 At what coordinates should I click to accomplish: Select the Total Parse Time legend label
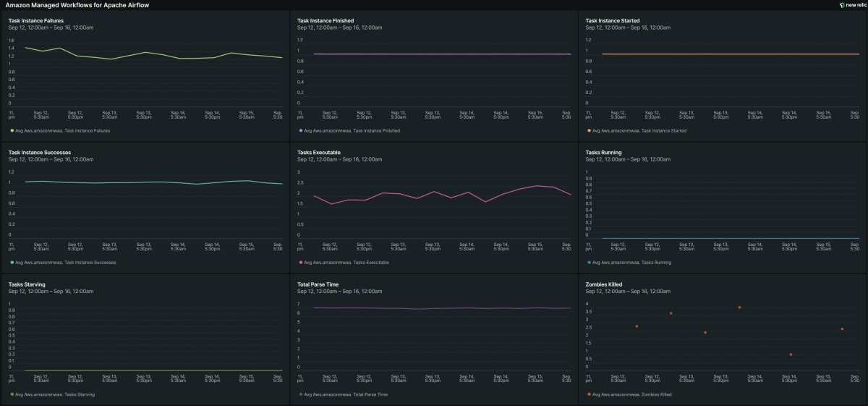click(x=346, y=394)
